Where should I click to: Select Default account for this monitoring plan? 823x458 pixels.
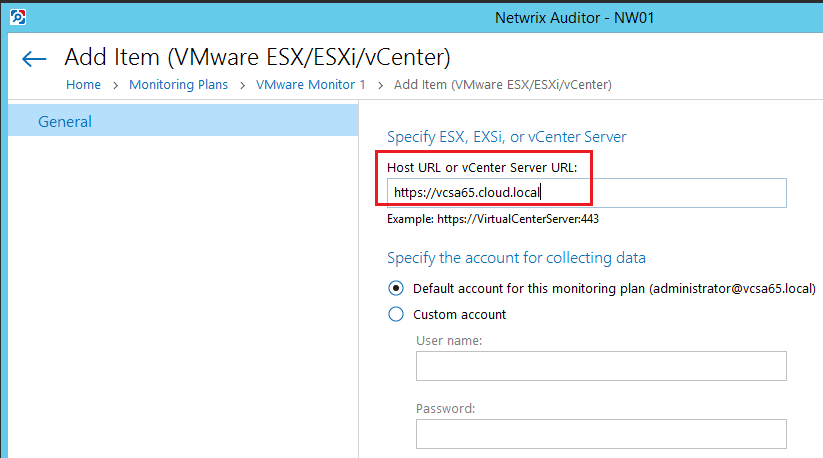pyautogui.click(x=396, y=288)
